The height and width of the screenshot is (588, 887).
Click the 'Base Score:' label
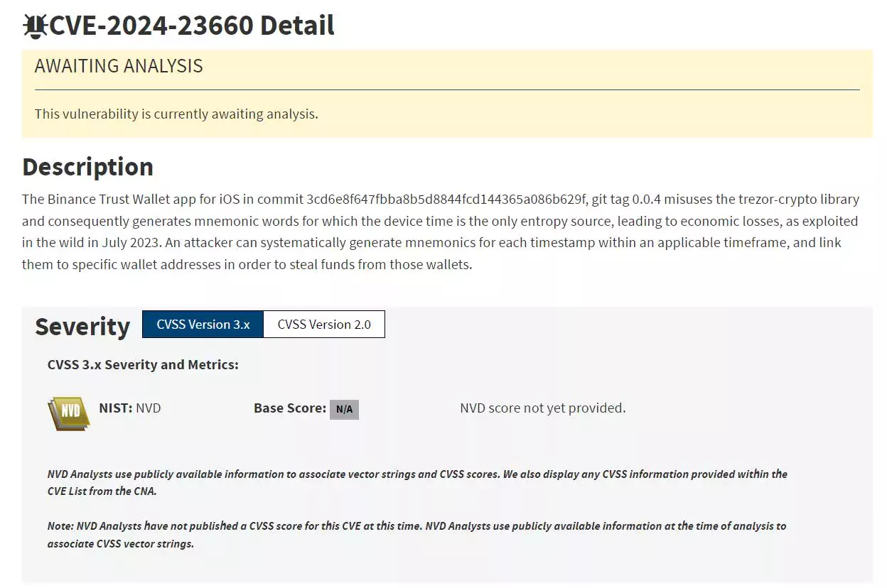290,408
